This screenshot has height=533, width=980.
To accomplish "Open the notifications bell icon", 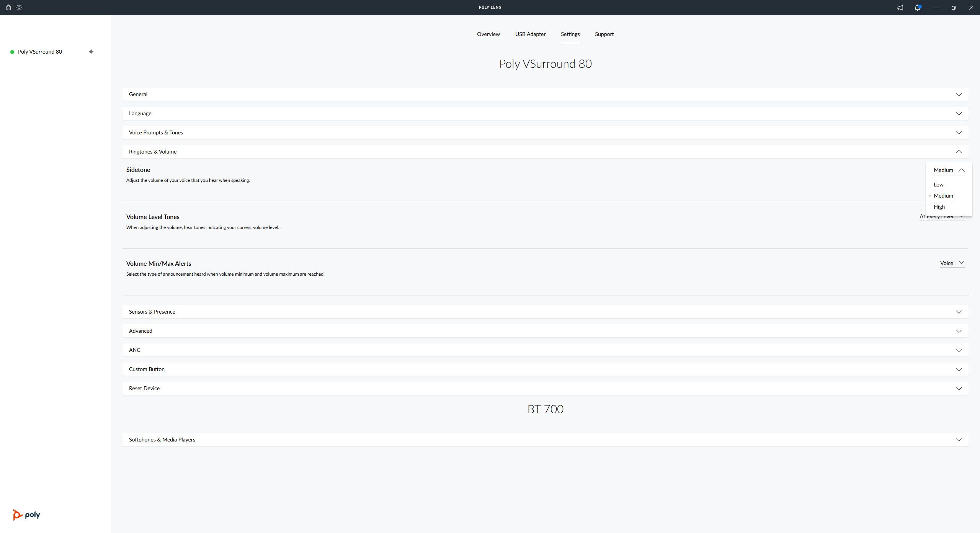I will point(918,8).
